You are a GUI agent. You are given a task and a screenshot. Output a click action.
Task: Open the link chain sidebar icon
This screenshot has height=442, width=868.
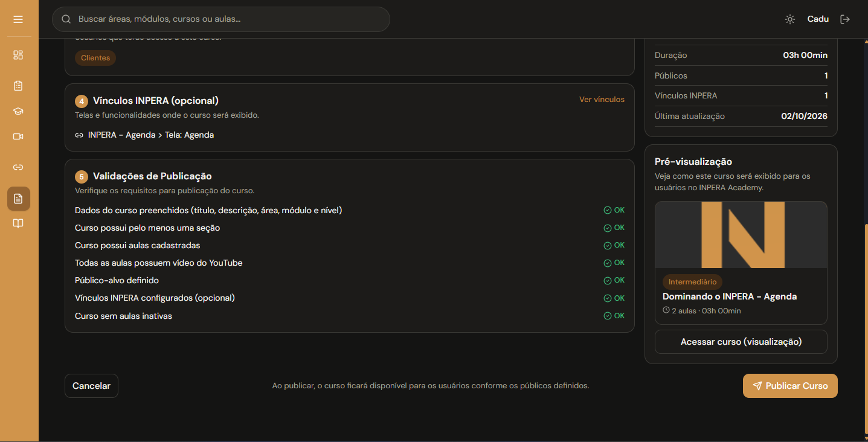pos(18,167)
